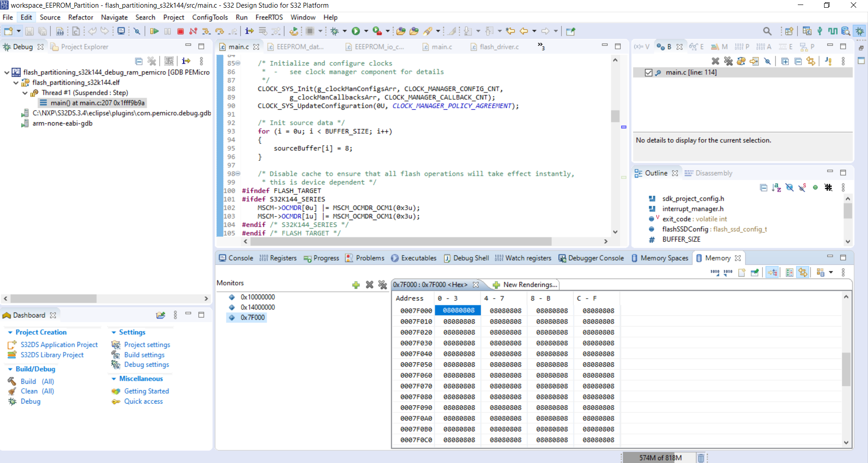The width and height of the screenshot is (868, 463).
Task: Toggle instruction stepping mode
Action: point(249,31)
